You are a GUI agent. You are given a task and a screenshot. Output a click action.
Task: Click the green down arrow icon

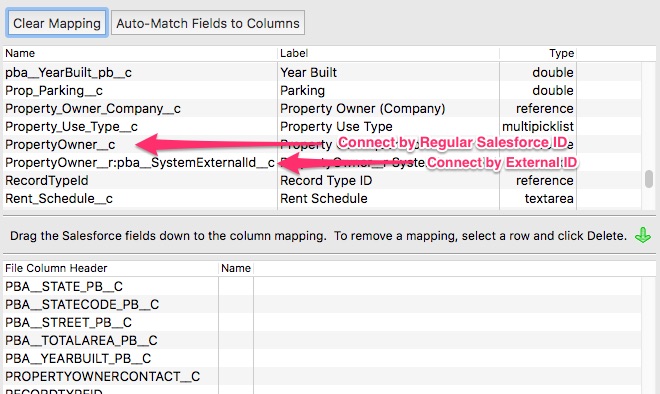(x=642, y=235)
